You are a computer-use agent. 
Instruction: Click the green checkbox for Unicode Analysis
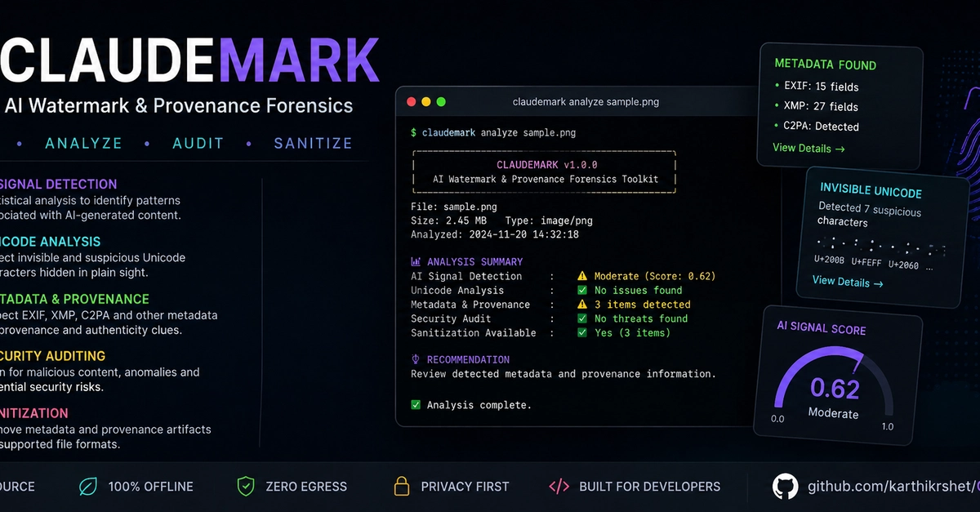[582, 290]
